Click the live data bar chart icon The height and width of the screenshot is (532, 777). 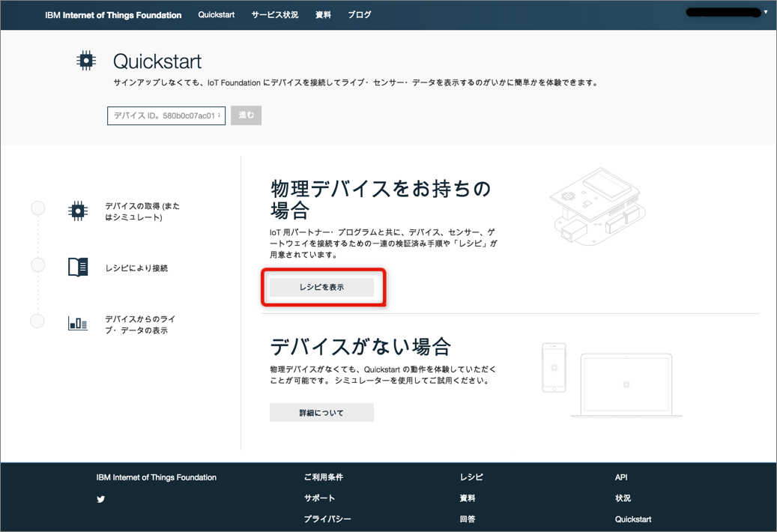tap(78, 324)
